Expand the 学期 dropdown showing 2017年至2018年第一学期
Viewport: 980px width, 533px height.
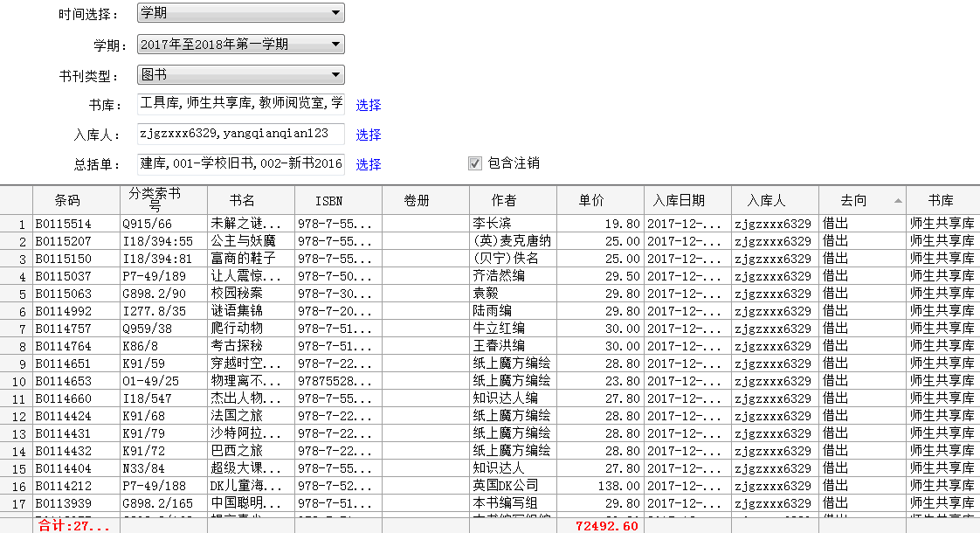[240, 45]
